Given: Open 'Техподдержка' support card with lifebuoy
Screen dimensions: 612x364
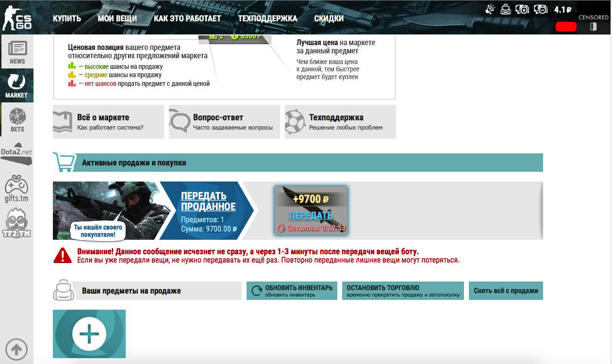Looking at the screenshot, I should pyautogui.click(x=340, y=122).
